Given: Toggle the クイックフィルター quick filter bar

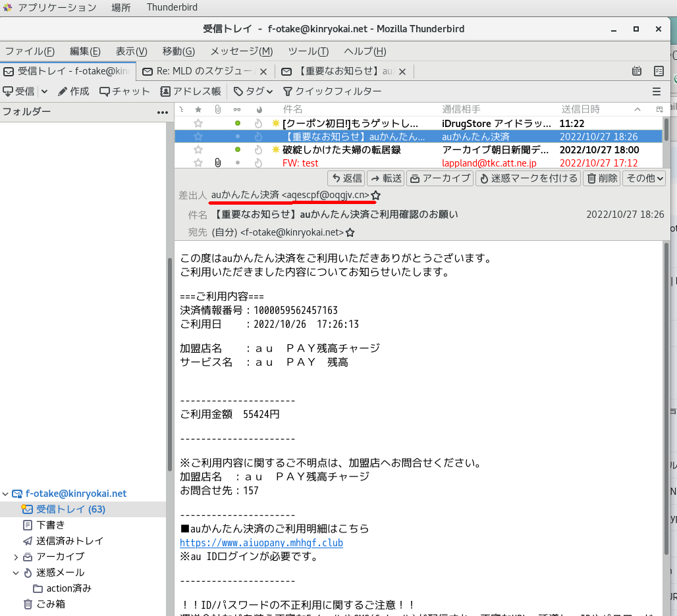Looking at the screenshot, I should (332, 91).
